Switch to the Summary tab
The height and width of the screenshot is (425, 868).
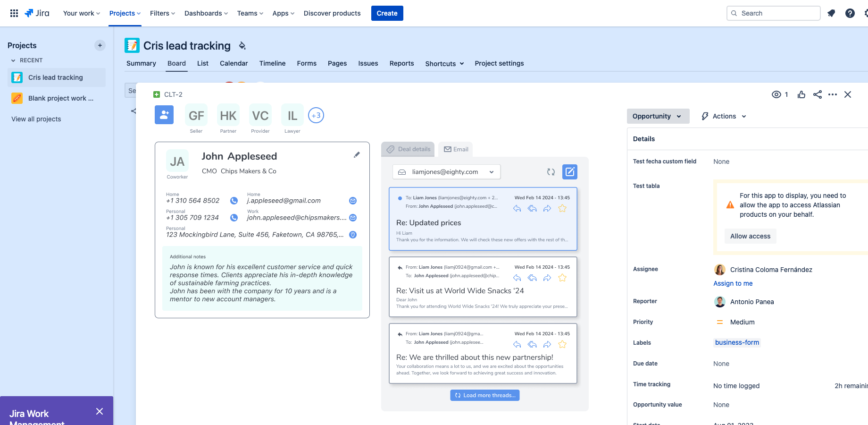pos(141,63)
